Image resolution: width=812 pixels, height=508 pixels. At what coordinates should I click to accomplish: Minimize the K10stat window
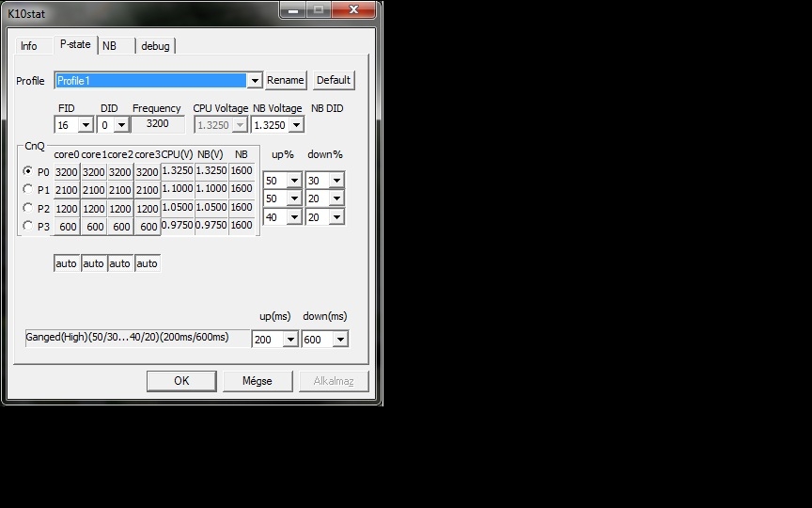[292, 9]
